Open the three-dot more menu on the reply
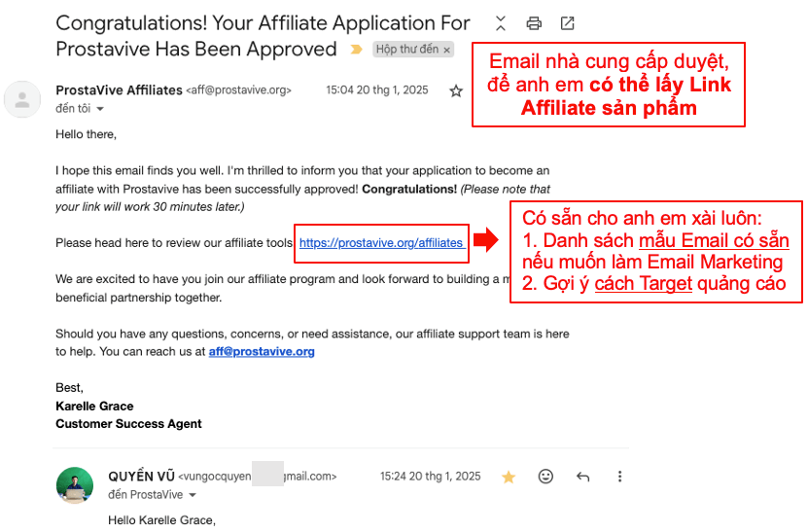This screenshot has width=808, height=532. (x=620, y=477)
